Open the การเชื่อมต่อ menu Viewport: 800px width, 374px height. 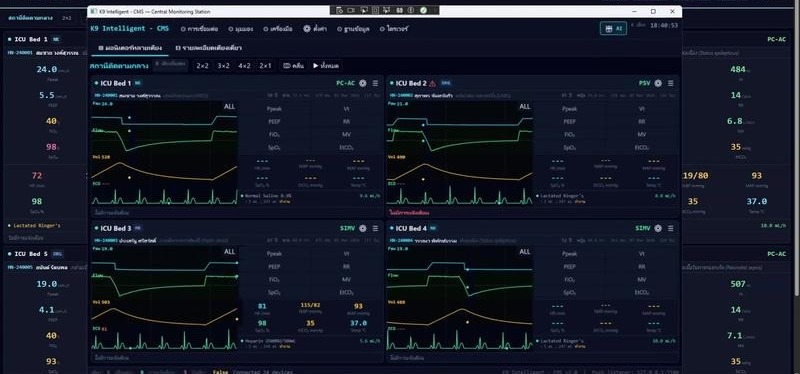[x=199, y=29]
